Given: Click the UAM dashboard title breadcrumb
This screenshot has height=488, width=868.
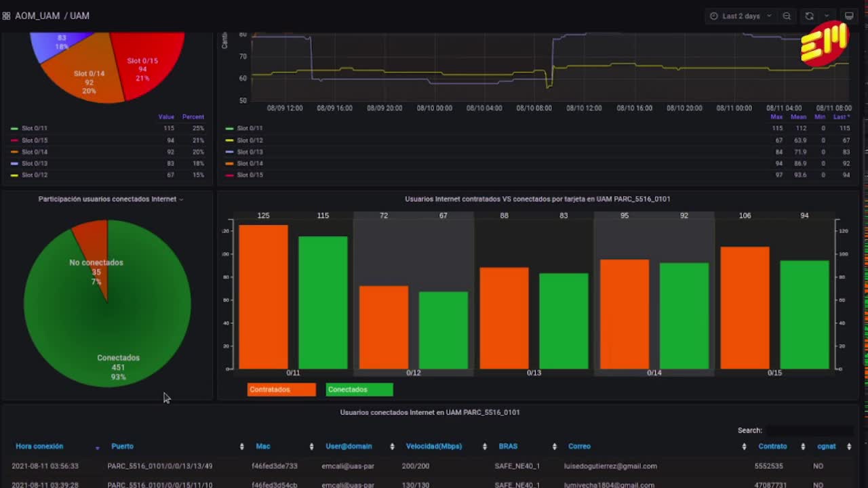Looking at the screenshot, I should 79,16.
